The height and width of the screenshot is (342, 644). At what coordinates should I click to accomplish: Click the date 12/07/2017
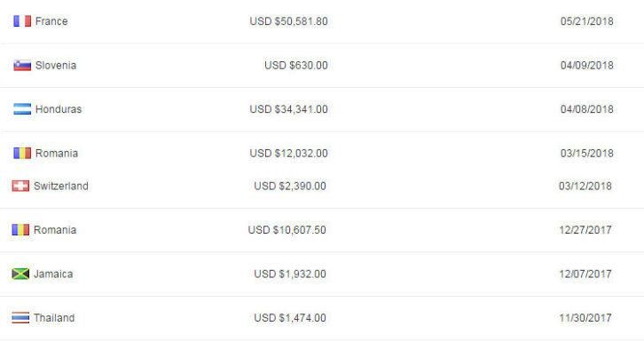pyautogui.click(x=585, y=274)
